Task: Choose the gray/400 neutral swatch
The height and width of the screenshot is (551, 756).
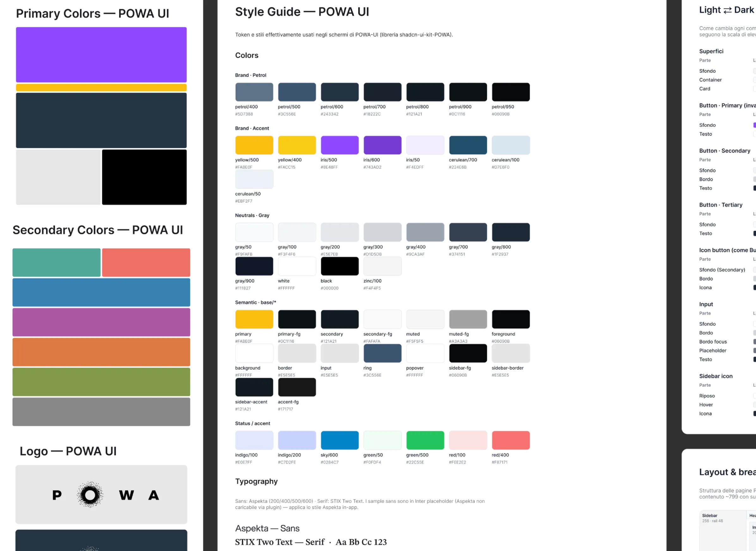Action: coord(425,232)
